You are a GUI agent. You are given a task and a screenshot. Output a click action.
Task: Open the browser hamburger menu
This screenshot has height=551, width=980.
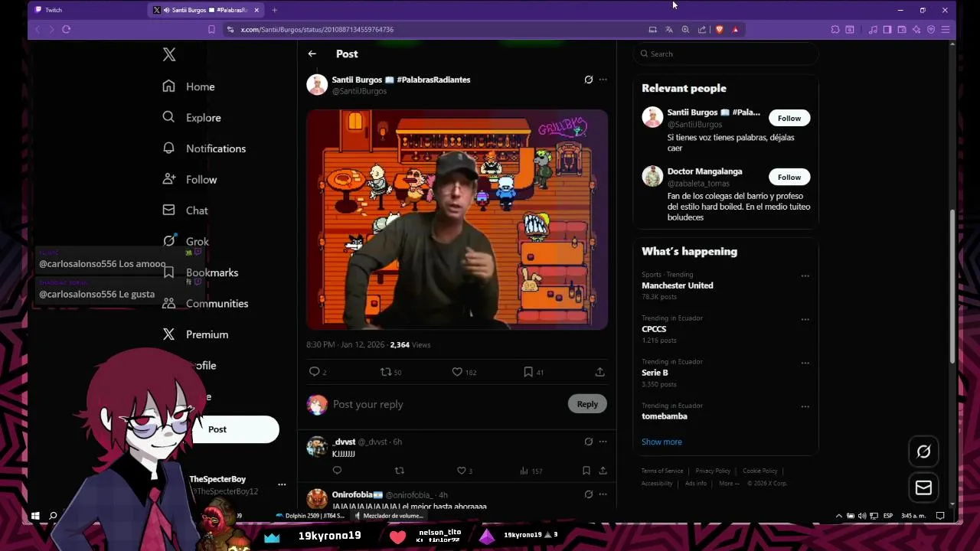coord(946,29)
